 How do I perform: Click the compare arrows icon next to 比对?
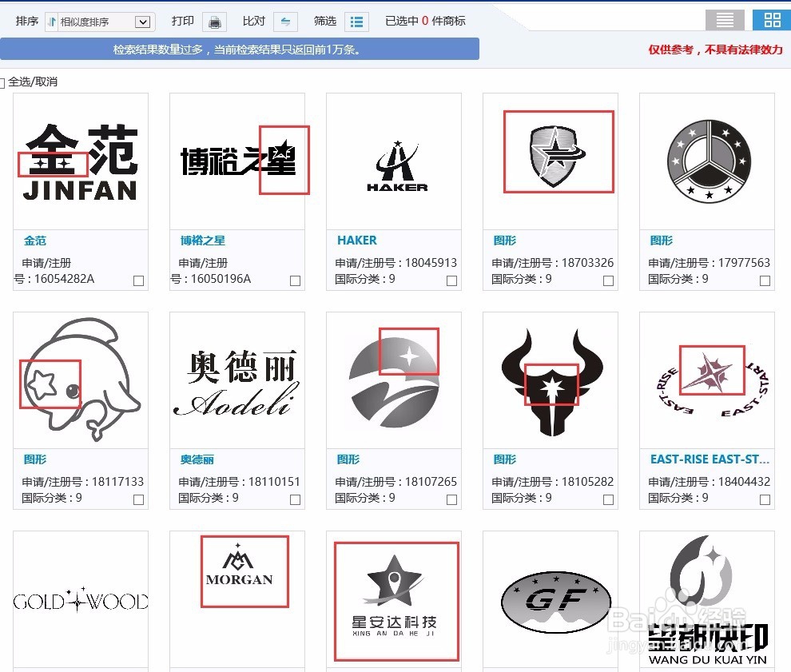point(285,22)
